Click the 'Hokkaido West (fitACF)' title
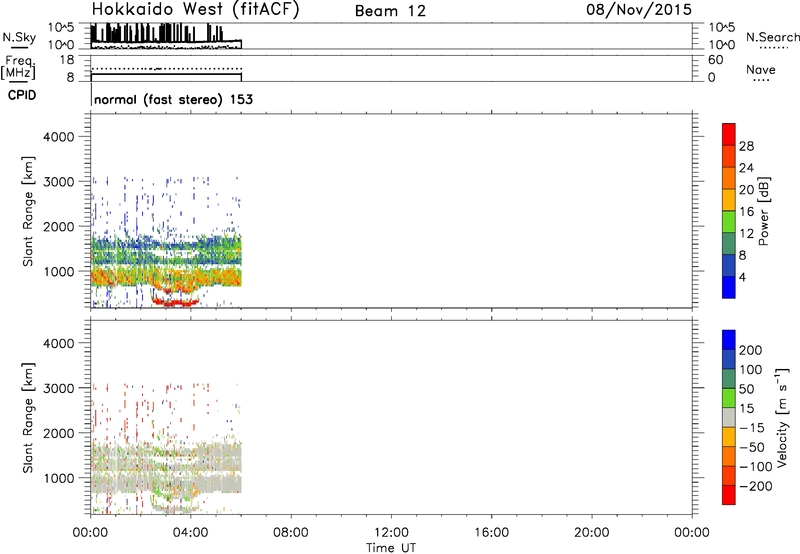This screenshot has height=554, width=800. click(x=195, y=9)
